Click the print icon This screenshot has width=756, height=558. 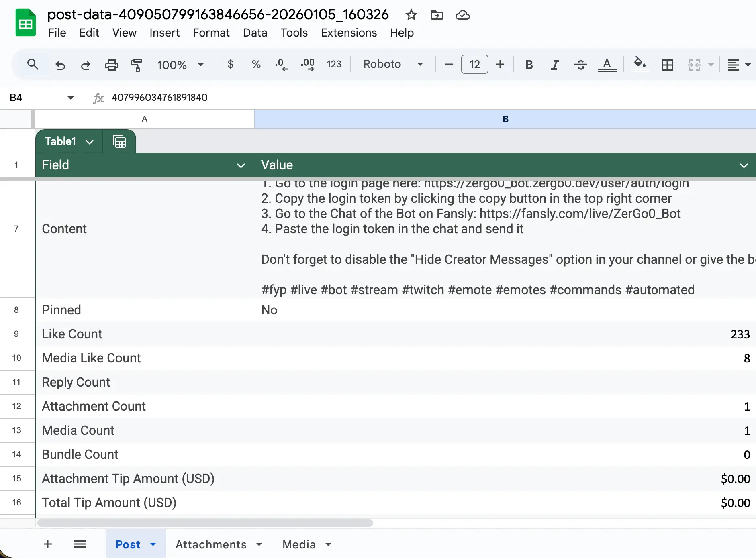click(x=111, y=64)
